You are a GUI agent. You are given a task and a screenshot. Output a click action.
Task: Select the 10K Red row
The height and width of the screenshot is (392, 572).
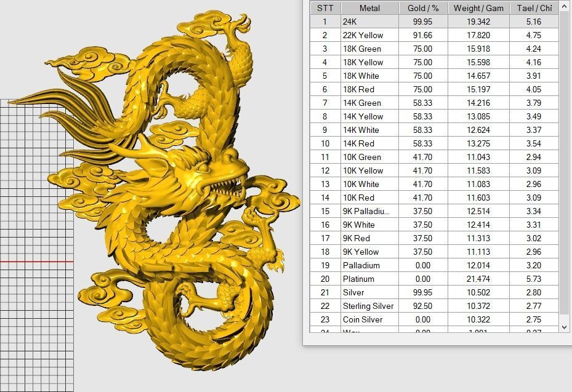point(435,198)
